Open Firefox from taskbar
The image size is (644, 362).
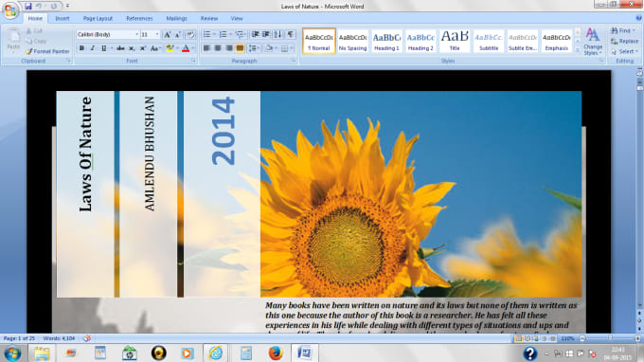[x=276, y=353]
